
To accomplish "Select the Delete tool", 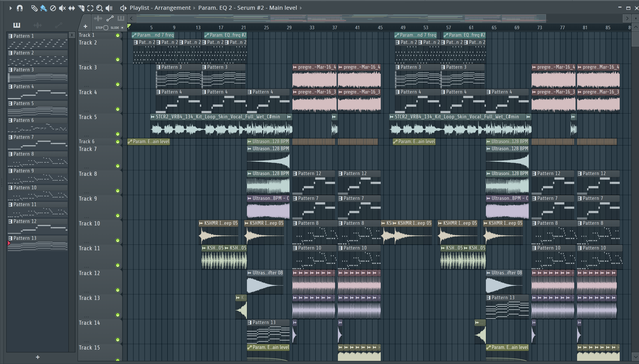I will pyautogui.click(x=53, y=8).
